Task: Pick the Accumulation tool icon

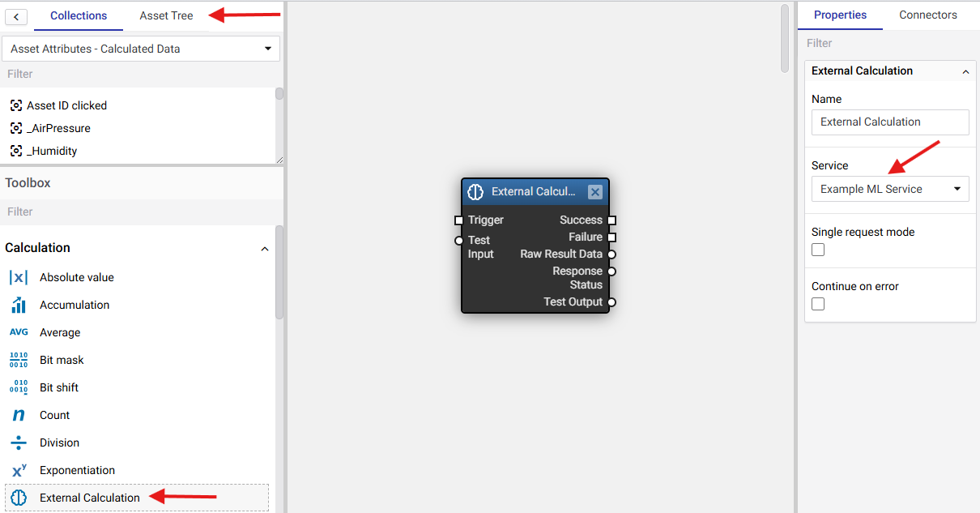Action: click(x=19, y=305)
